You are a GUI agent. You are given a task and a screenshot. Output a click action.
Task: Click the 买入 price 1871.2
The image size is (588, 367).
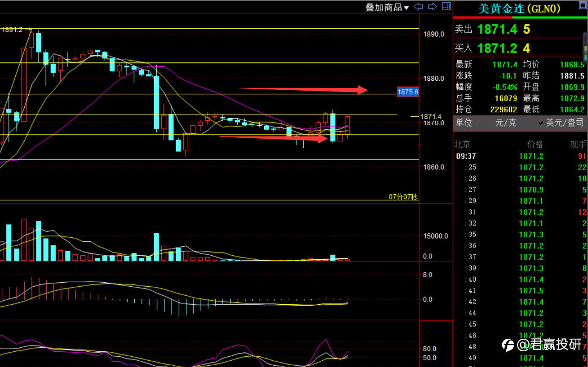point(497,48)
